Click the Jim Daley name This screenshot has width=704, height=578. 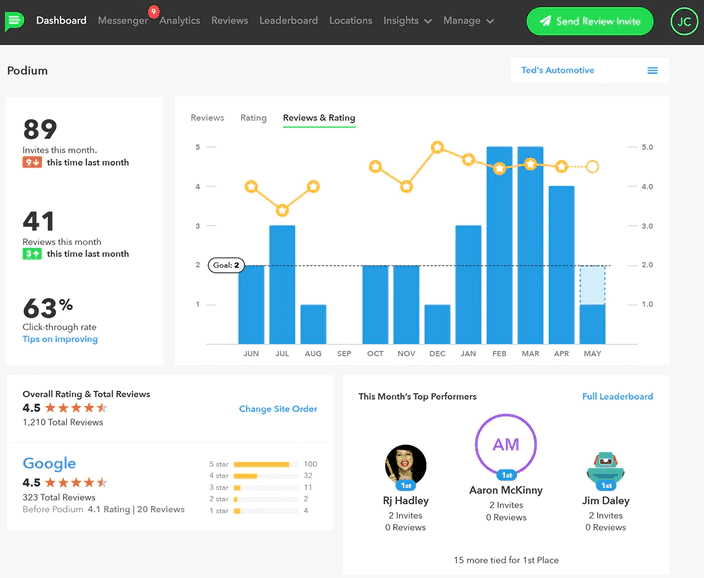tap(606, 501)
